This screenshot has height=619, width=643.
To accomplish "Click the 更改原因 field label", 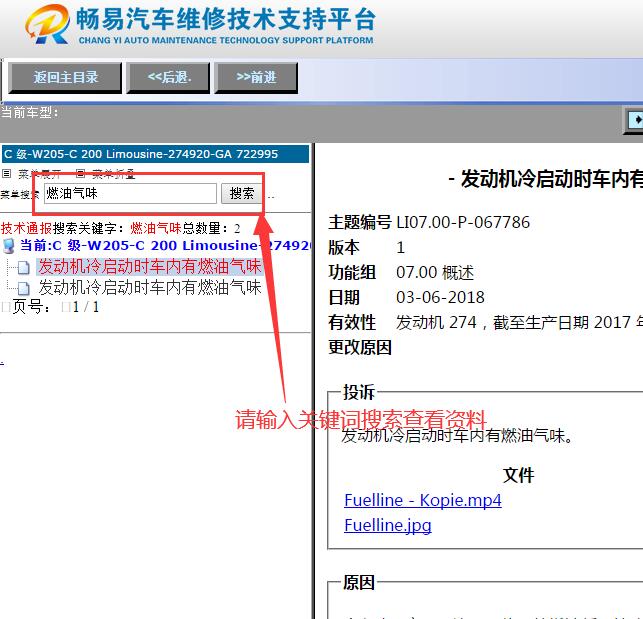I will tap(360, 347).
